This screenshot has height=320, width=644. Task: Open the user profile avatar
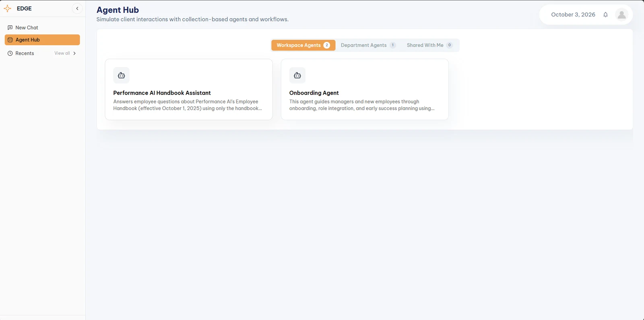tap(621, 15)
